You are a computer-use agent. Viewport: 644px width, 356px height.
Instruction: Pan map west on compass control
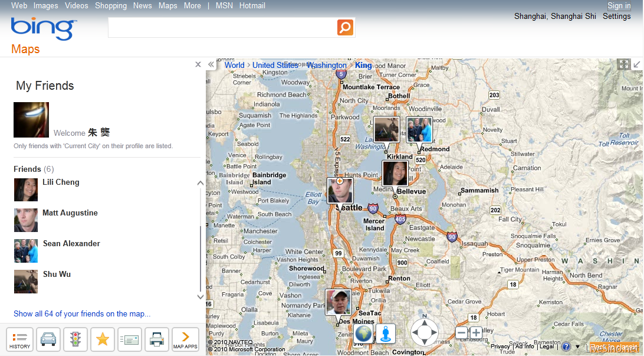pyautogui.click(x=416, y=332)
